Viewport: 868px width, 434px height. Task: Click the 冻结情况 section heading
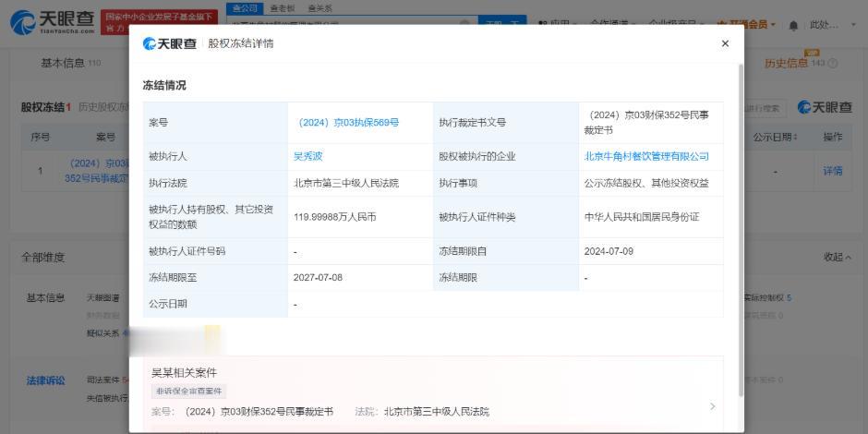pos(164,85)
